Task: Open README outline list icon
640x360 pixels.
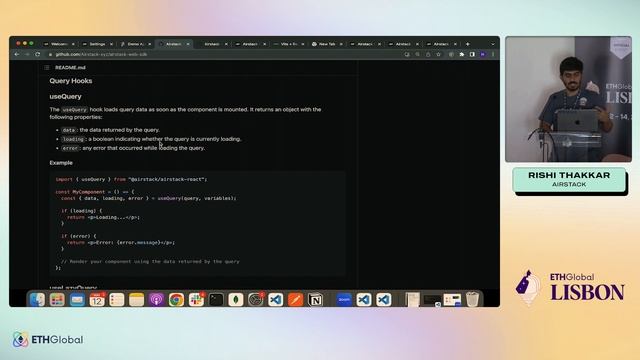Action: click(x=47, y=68)
